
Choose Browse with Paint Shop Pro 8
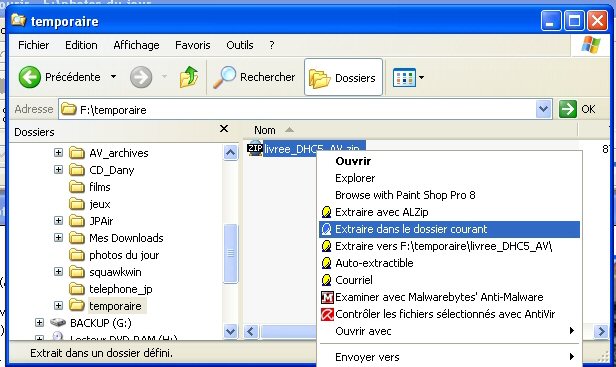pos(449,195)
